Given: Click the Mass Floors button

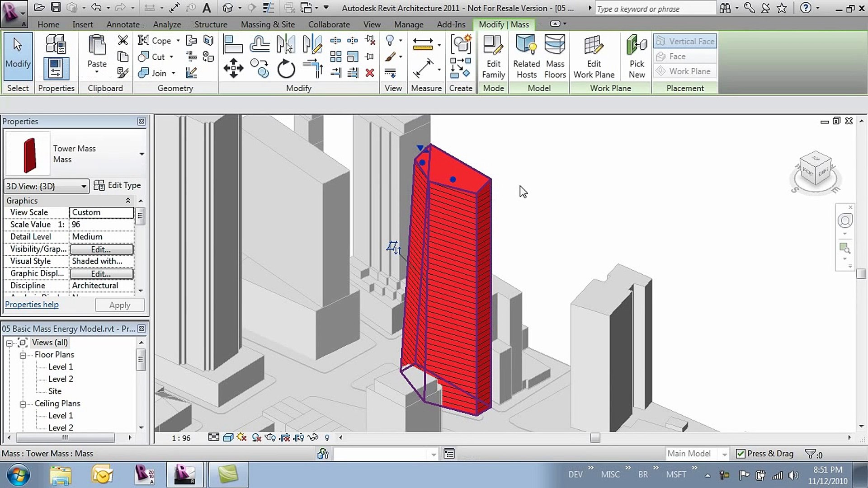Looking at the screenshot, I should [555, 57].
